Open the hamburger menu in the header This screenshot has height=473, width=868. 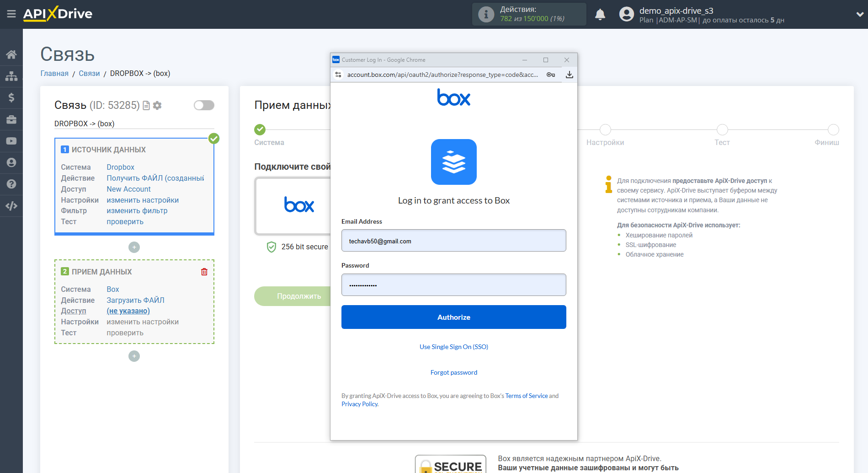(11, 14)
